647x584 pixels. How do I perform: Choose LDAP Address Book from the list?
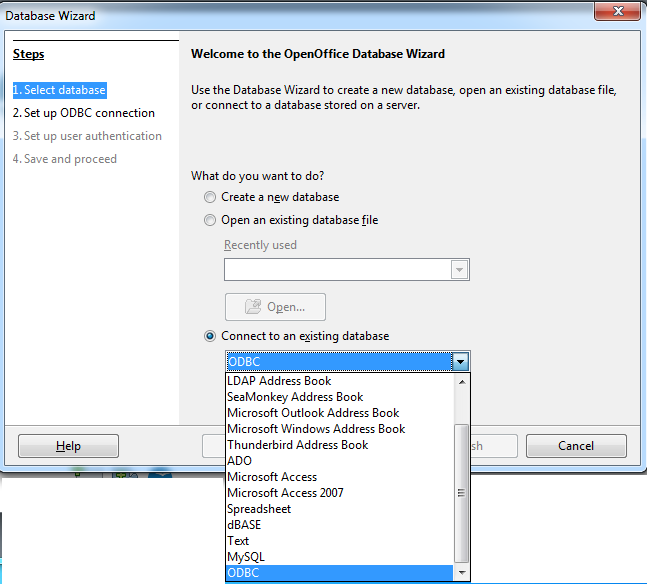(339, 381)
